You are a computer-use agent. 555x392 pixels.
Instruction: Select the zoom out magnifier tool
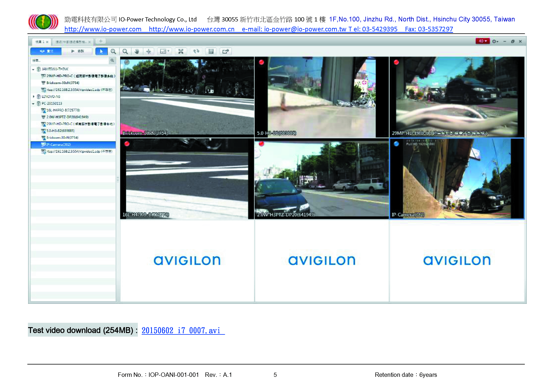[125, 51]
